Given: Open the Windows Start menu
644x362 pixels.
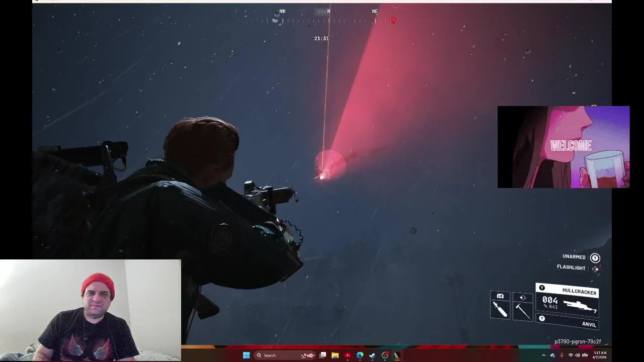Looking at the screenshot, I should 246,355.
